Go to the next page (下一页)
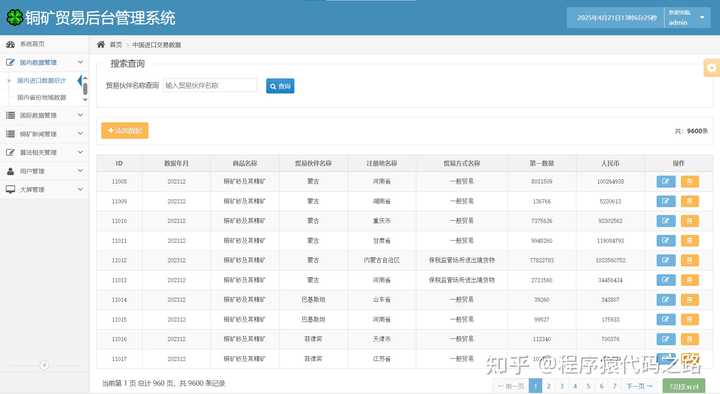 [639, 386]
